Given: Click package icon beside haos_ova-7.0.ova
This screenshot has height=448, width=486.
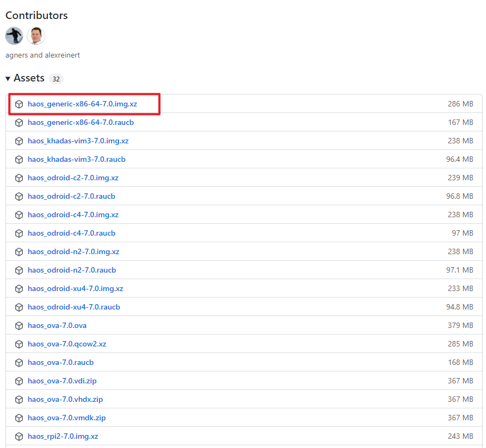Looking at the screenshot, I should tap(19, 326).
